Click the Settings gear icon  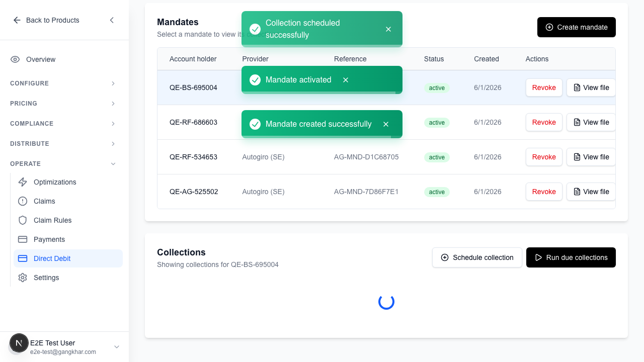[23, 278]
